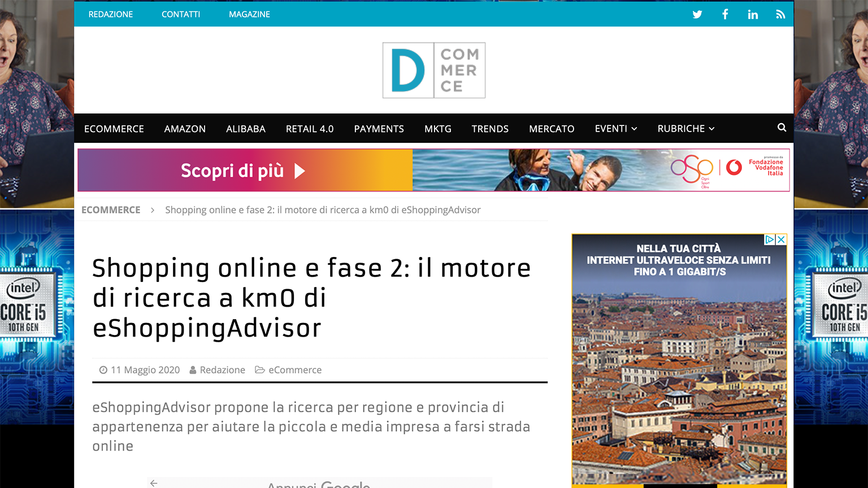Click the back arrow in Google ads box
This screenshot has height=488, width=868.
(154, 483)
